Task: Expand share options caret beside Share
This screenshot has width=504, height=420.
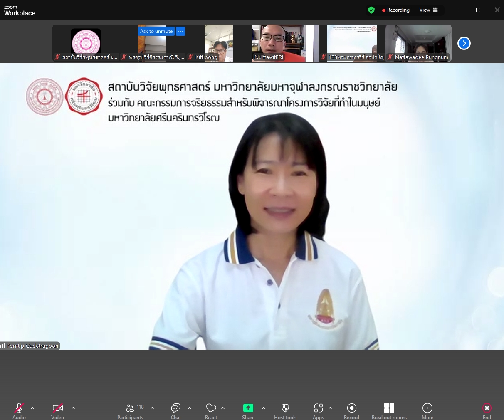Action: (264, 408)
